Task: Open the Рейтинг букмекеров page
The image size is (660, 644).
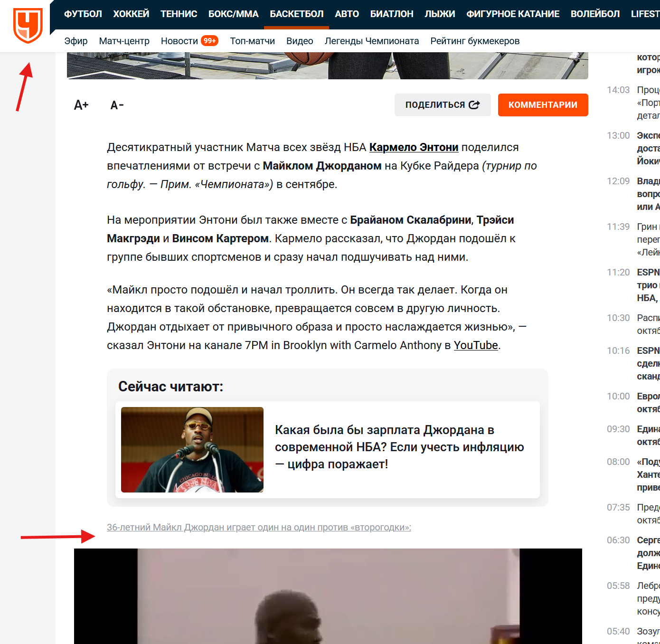Action: coord(475,41)
